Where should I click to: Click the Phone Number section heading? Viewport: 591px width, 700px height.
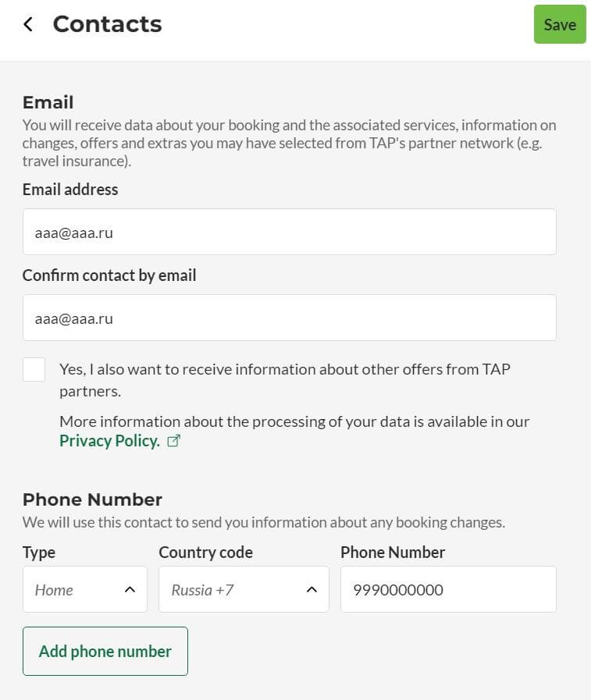click(92, 499)
